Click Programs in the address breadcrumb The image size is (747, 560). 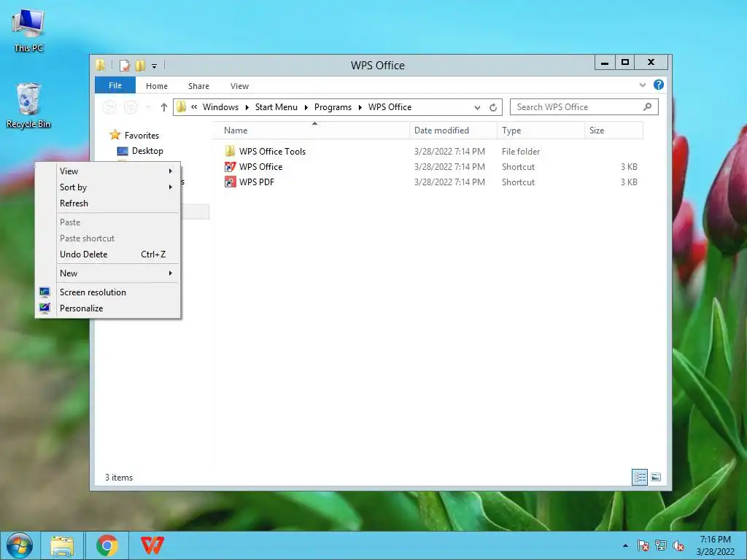pyautogui.click(x=333, y=107)
